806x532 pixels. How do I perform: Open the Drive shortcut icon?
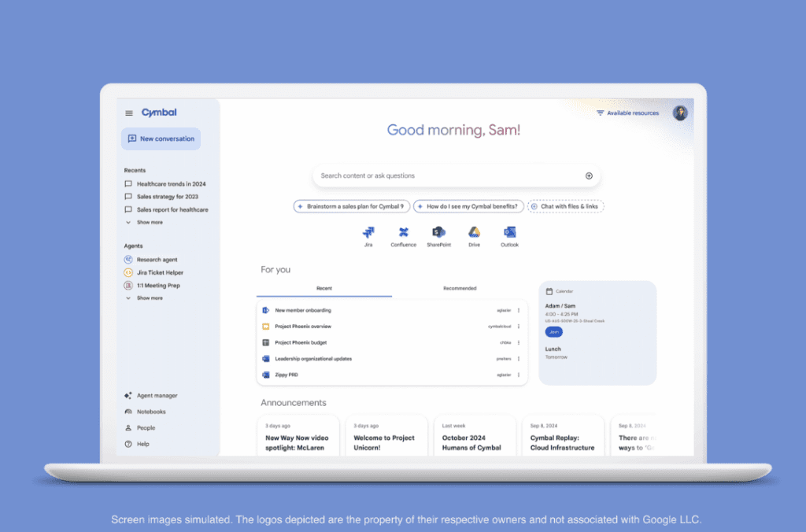[474, 232]
